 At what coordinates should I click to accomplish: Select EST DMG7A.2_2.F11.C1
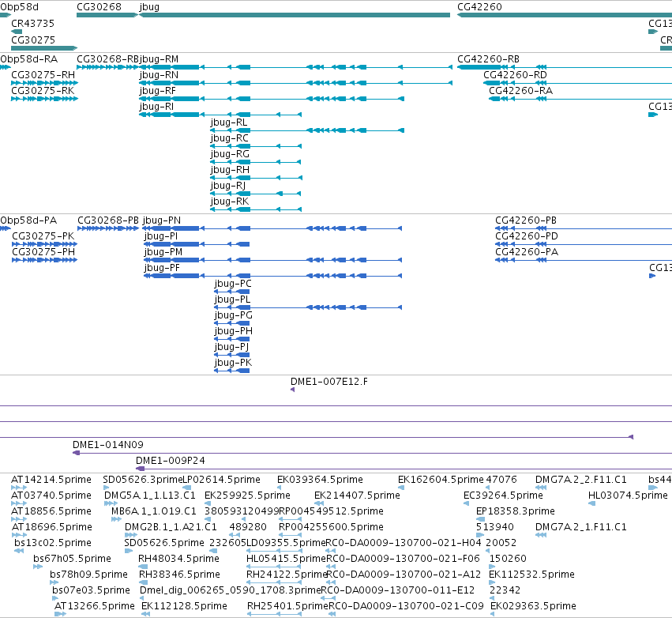580,480
